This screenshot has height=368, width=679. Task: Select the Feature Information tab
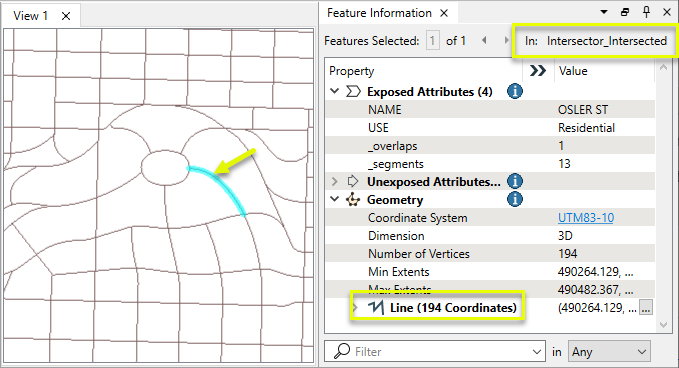point(379,13)
